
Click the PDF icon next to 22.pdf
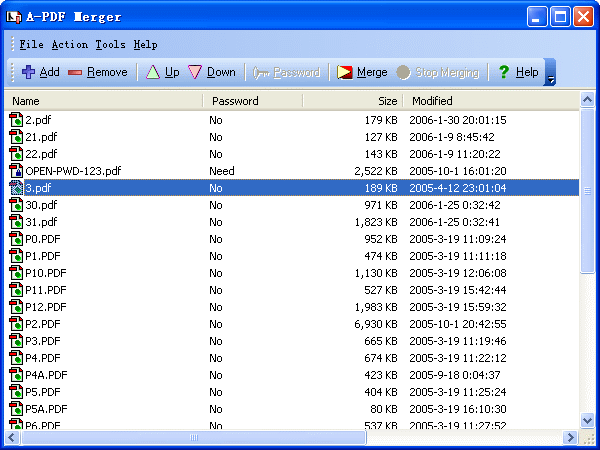16,154
